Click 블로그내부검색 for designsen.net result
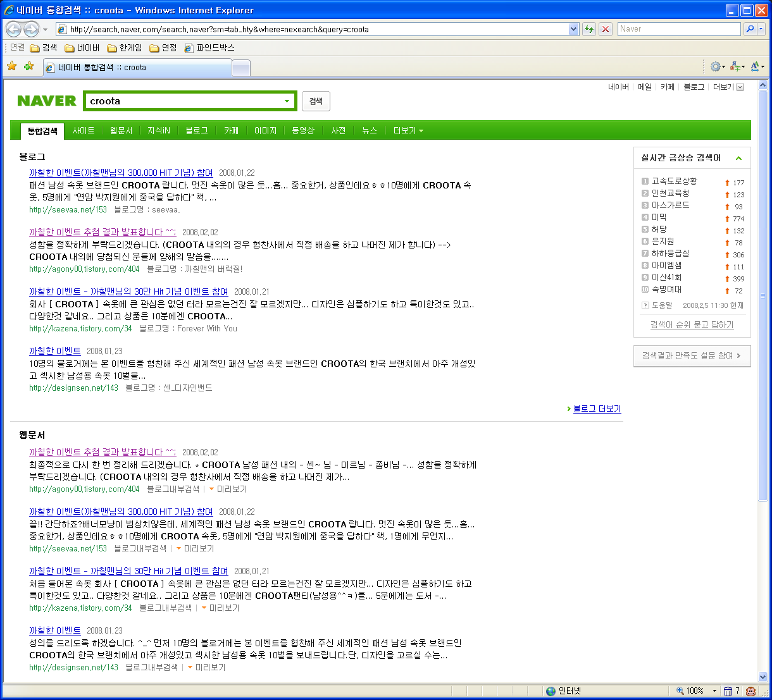The height and width of the screenshot is (700, 772). point(152,667)
